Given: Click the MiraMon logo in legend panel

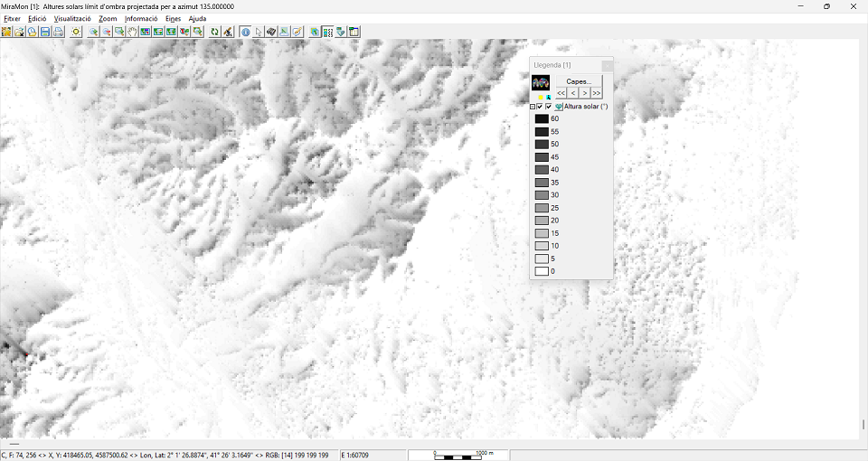Looking at the screenshot, I should [541, 82].
